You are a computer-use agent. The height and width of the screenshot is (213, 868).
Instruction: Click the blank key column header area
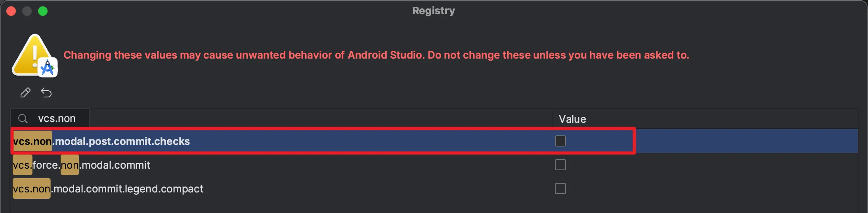coord(317,118)
